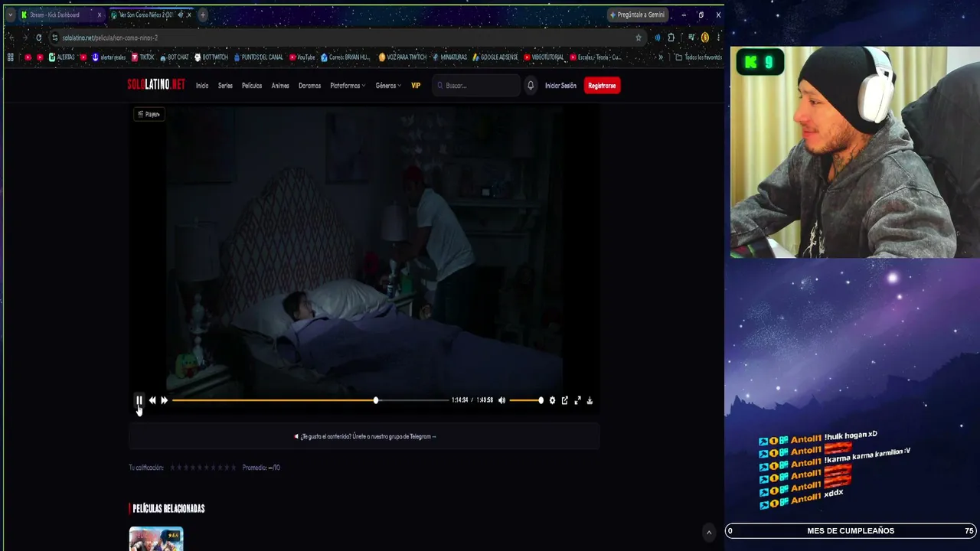Viewport: 980px width, 551px height.
Task: Close the Son Como Niños 2 tab
Action: (x=189, y=15)
